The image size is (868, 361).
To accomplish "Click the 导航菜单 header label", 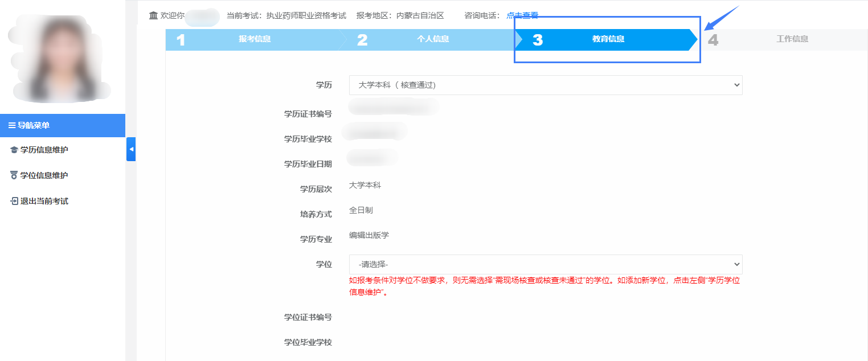I will click(34, 125).
